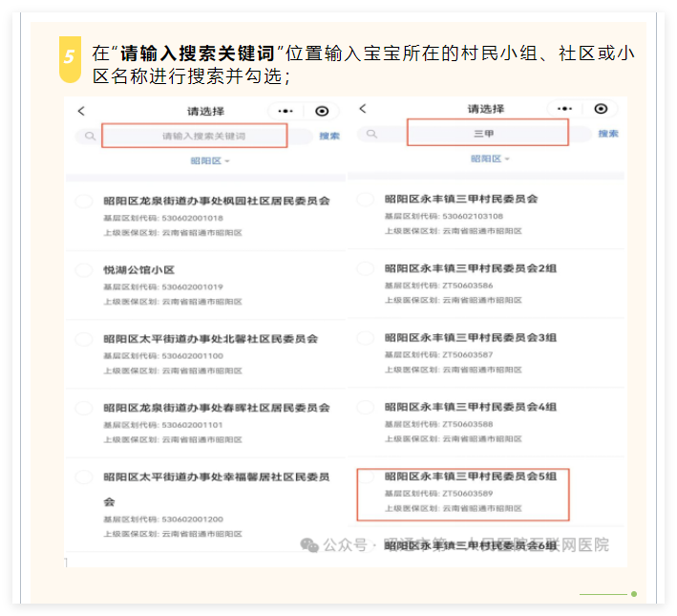This screenshot has width=677, height=616.
Task: Select radio for 三甲村民委员会5组
Action: tap(366, 477)
